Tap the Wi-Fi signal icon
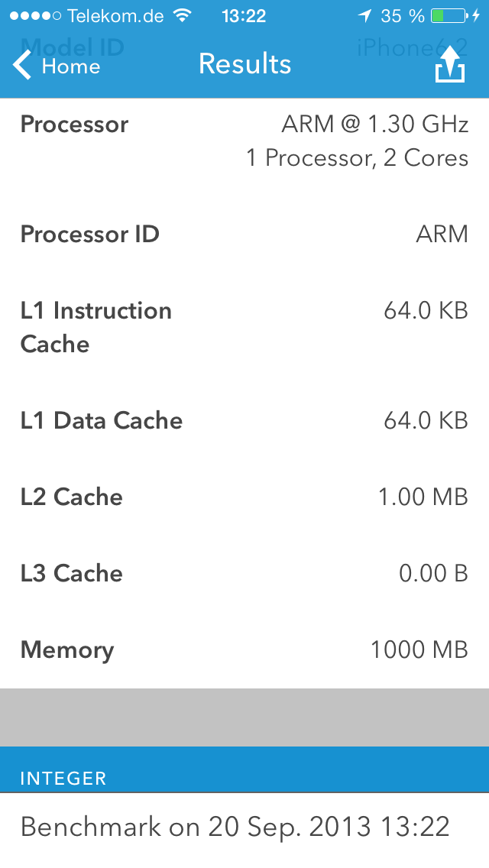 (181, 15)
